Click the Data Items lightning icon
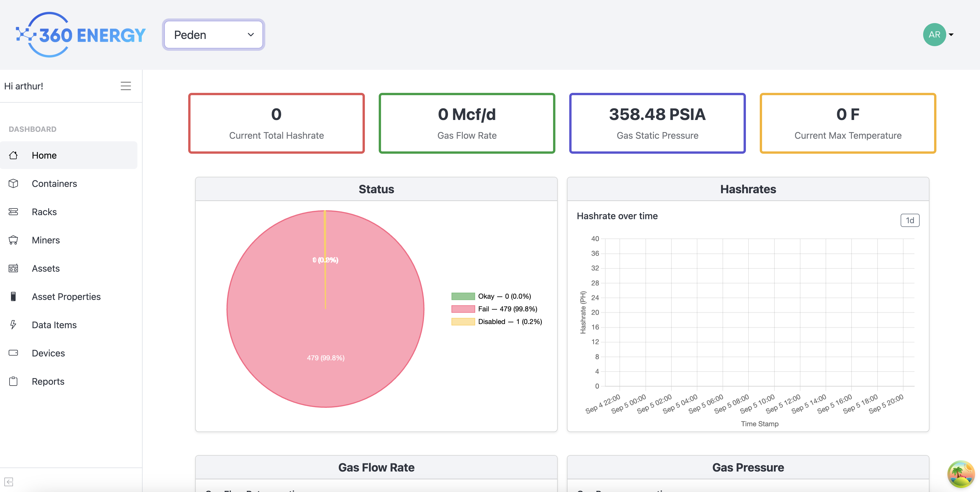Screen dimensions: 980x492 point(13,325)
